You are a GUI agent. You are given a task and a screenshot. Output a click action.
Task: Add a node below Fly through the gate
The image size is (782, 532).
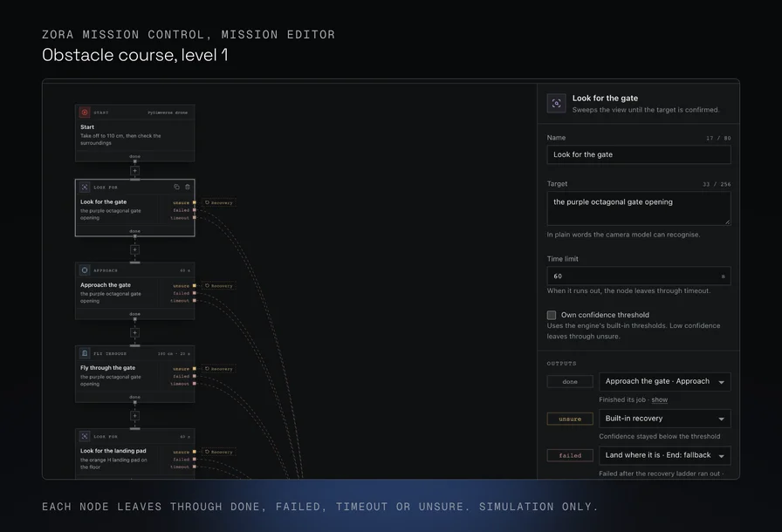(134, 415)
